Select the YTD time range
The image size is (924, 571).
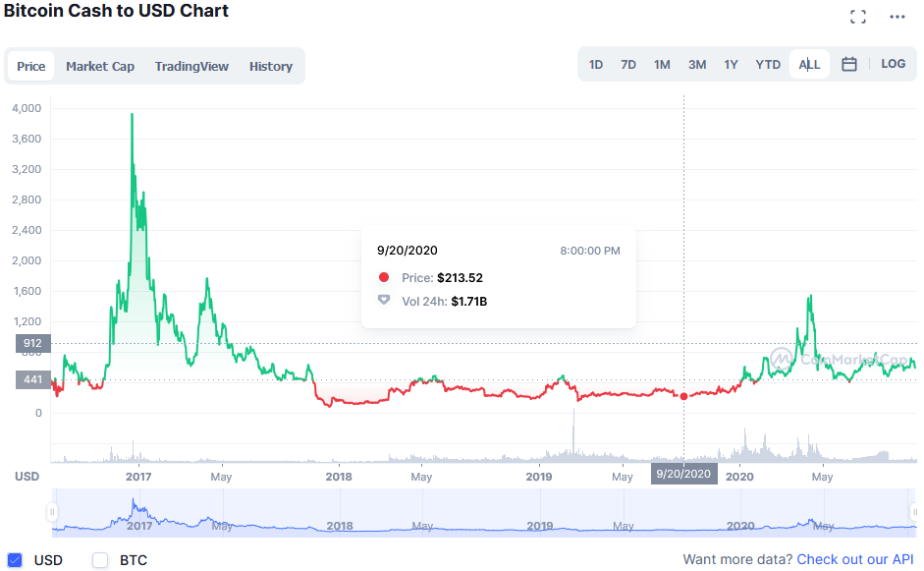click(x=768, y=64)
